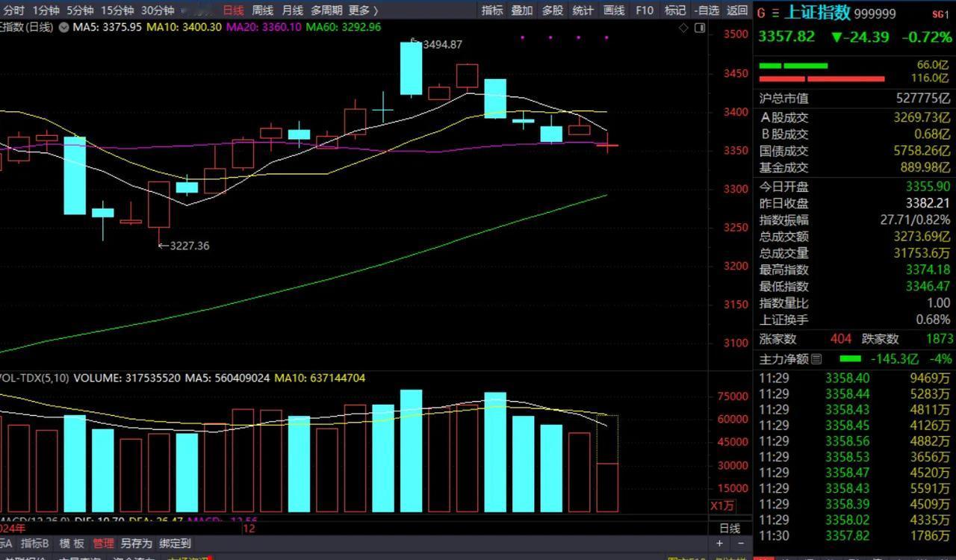Click the 最高指数 value 3374.18
The width and height of the screenshot is (956, 560).
tap(928, 270)
